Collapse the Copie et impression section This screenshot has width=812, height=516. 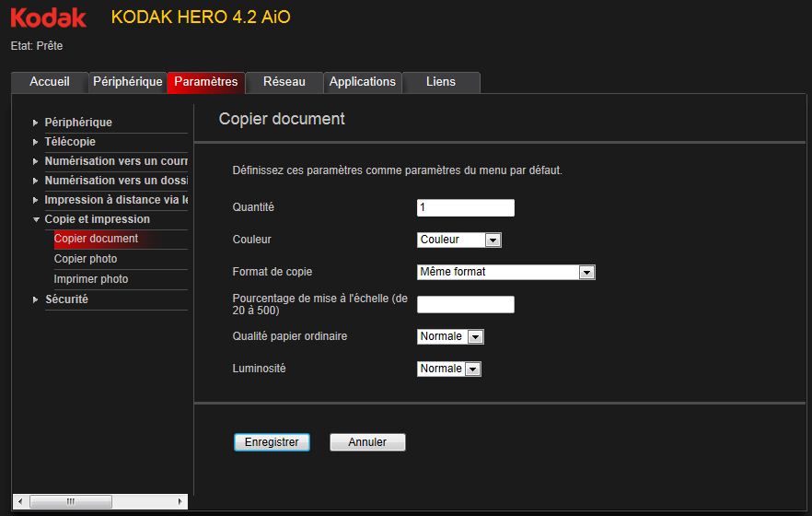click(97, 219)
